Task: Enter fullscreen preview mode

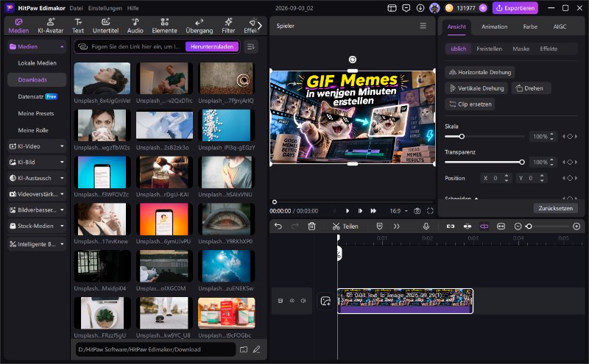Action: tap(430, 211)
